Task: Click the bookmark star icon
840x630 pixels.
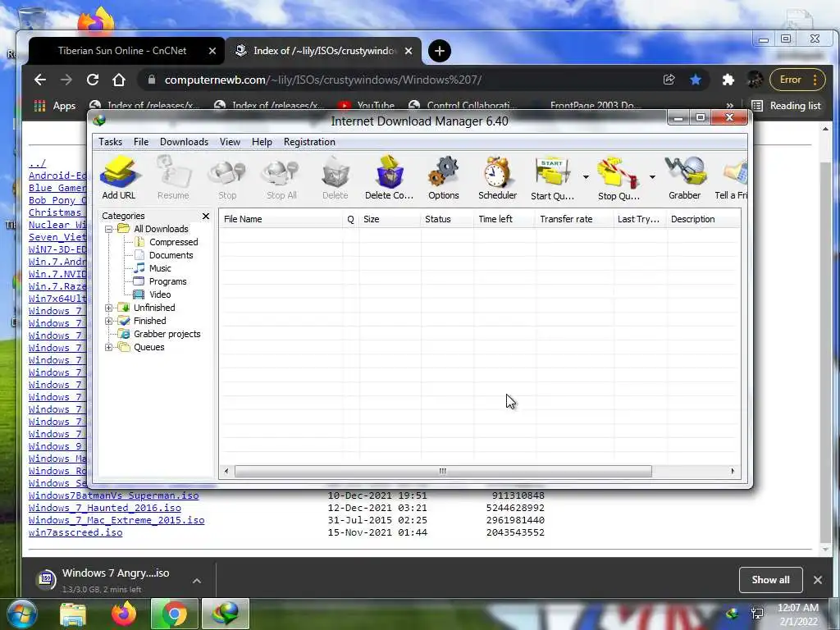Action: [x=696, y=80]
